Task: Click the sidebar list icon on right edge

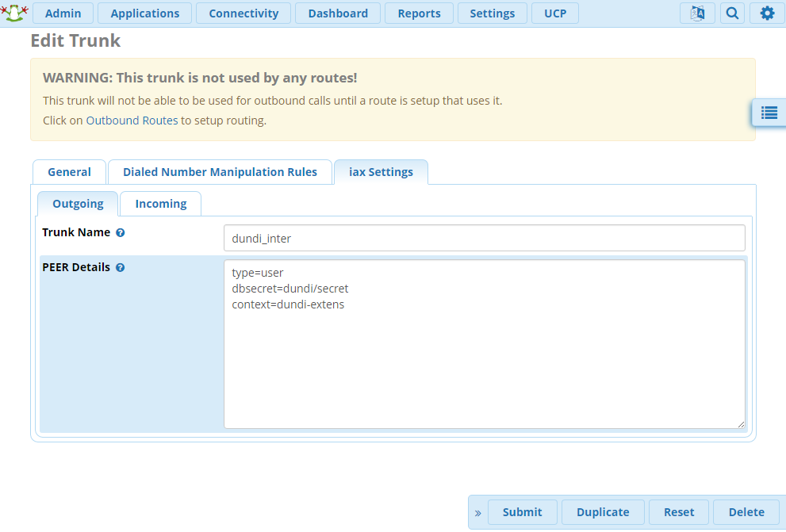Action: click(x=769, y=113)
